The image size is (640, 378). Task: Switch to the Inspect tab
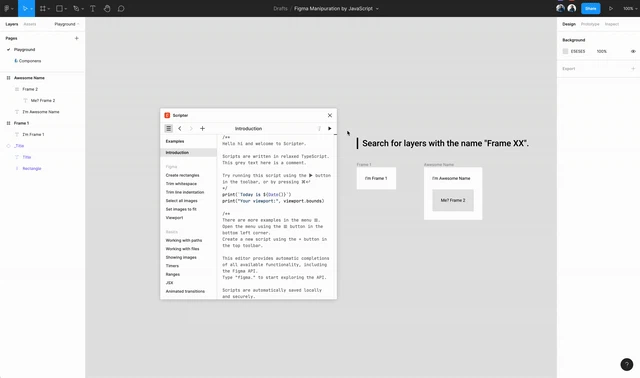click(x=611, y=24)
